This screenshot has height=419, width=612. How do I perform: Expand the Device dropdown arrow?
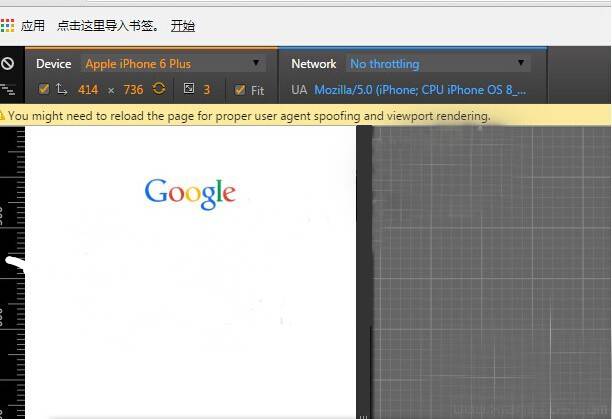tap(256, 63)
